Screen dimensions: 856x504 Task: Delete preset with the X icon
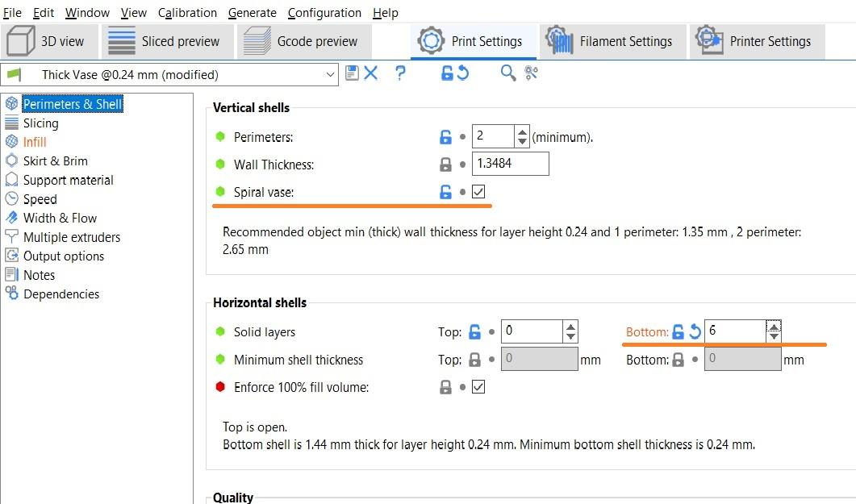[x=370, y=73]
